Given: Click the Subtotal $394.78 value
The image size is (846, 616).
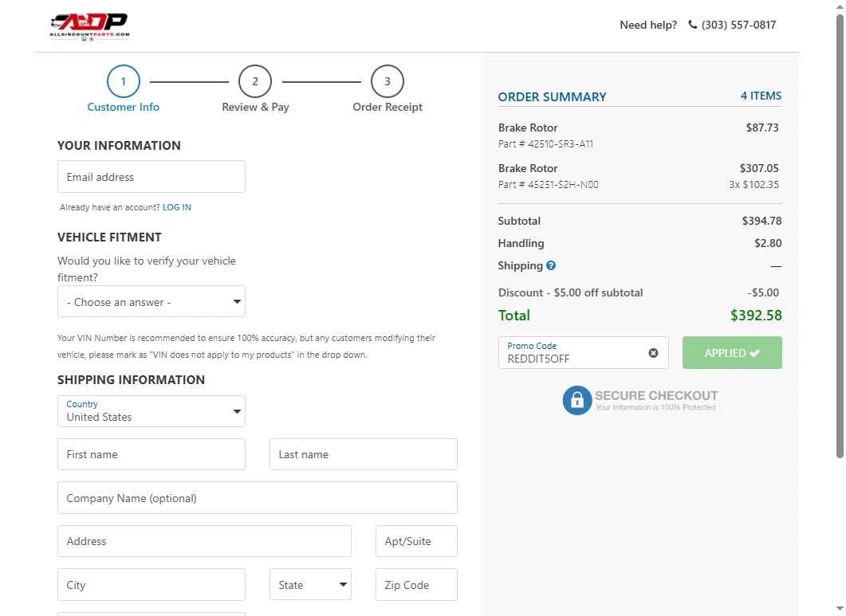Looking at the screenshot, I should (x=761, y=221).
